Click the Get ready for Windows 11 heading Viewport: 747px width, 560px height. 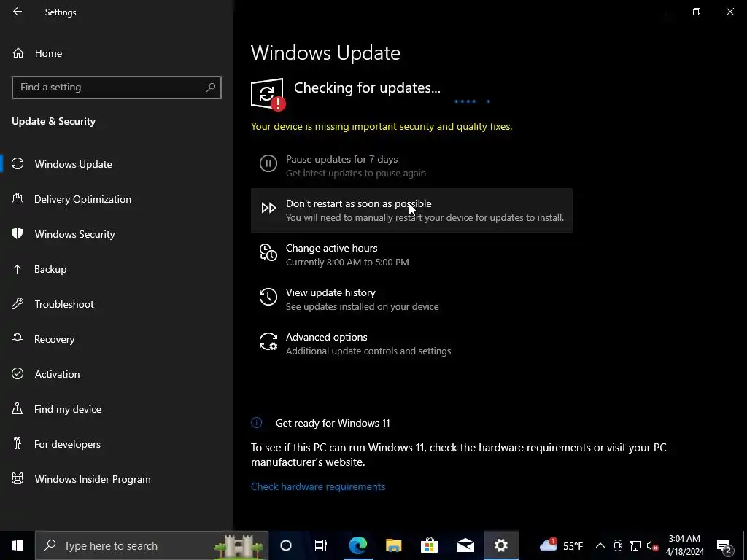pos(333,423)
